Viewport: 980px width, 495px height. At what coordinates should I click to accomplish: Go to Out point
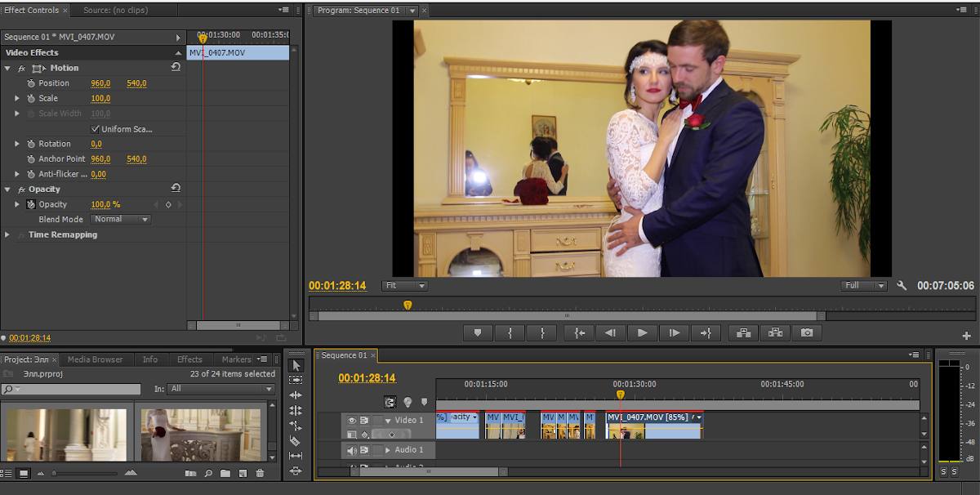tap(706, 332)
